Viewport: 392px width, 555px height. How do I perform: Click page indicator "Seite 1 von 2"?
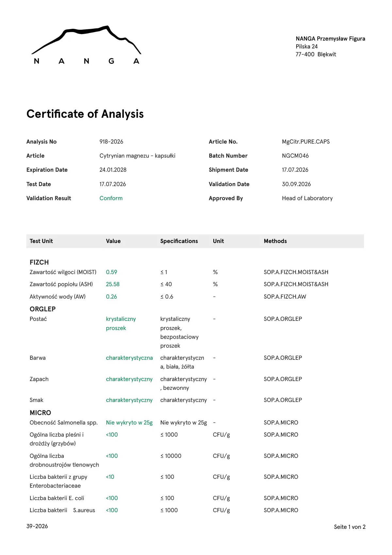[x=350, y=527]
